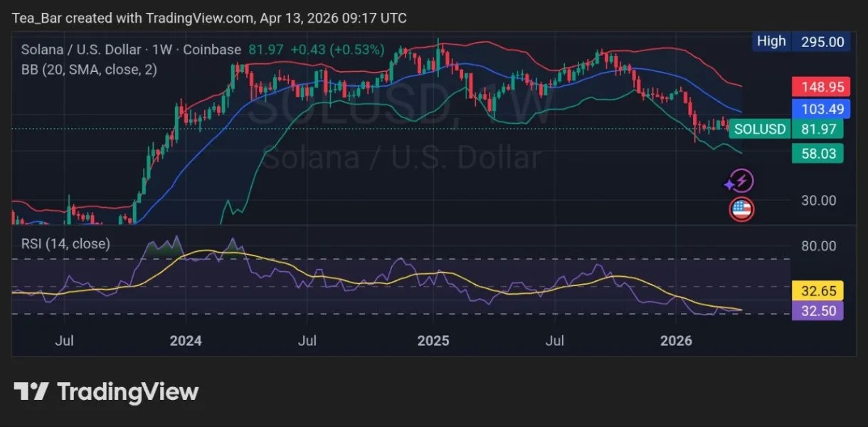Viewport: 868px width, 427px height.
Task: Select the RSI (14, close) indicator legend
Action: [65, 243]
